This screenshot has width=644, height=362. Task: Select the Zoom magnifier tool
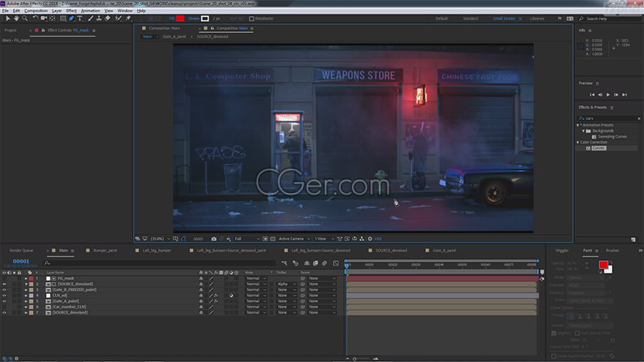(25, 18)
